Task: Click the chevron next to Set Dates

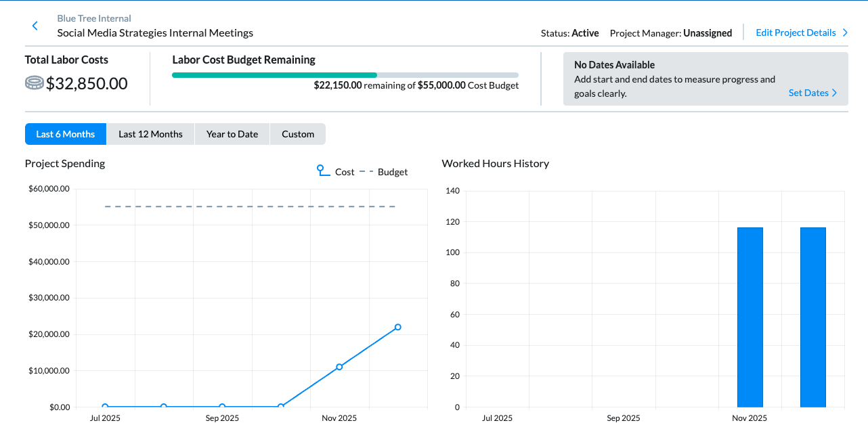Action: [x=834, y=93]
